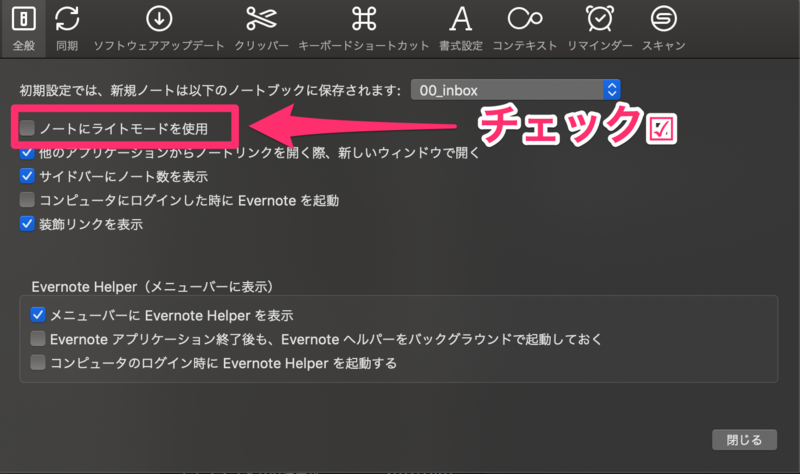Open the リマインダー alarm clock icon
The width and height of the screenshot is (800, 474).
599,19
